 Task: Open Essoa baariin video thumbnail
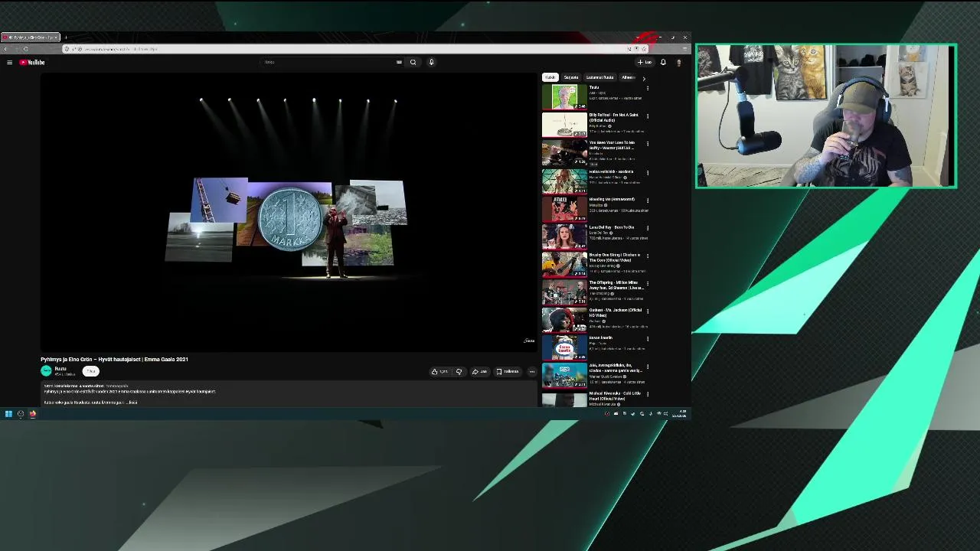click(x=564, y=347)
